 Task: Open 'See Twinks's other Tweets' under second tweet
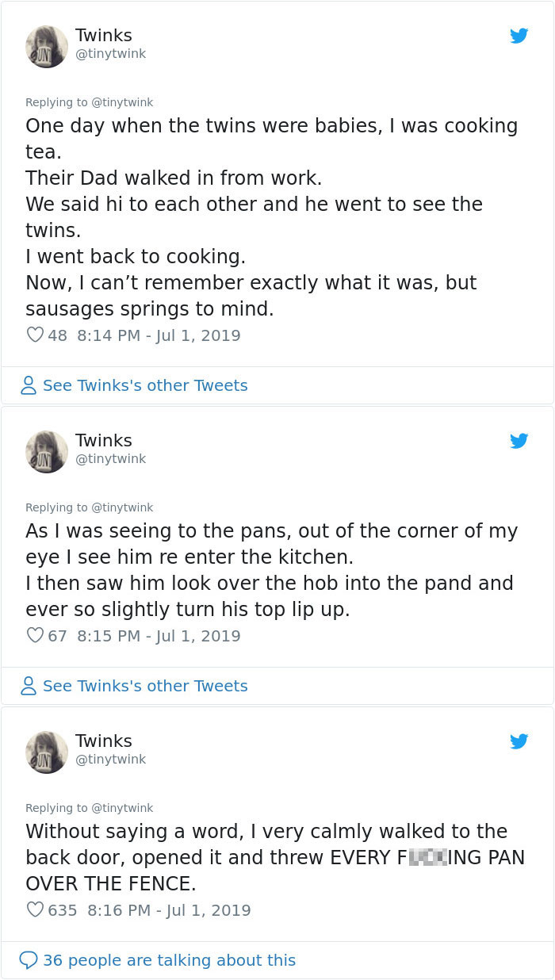click(145, 686)
